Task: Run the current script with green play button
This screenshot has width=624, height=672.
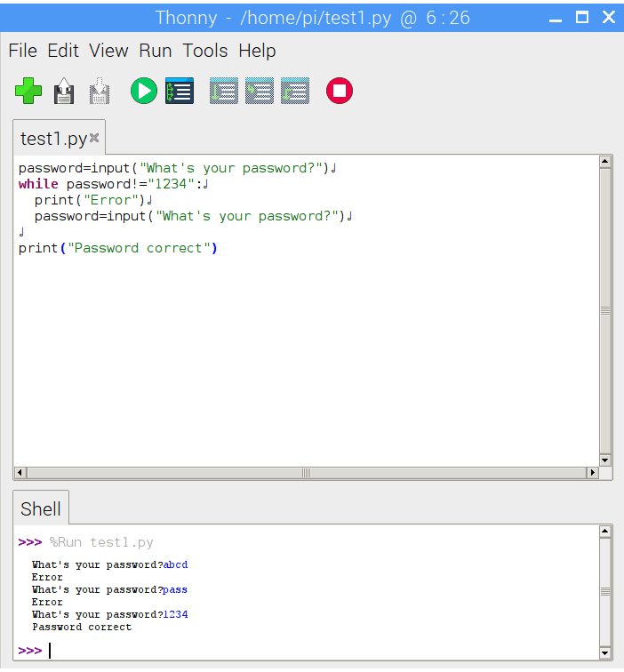Action: tap(144, 91)
